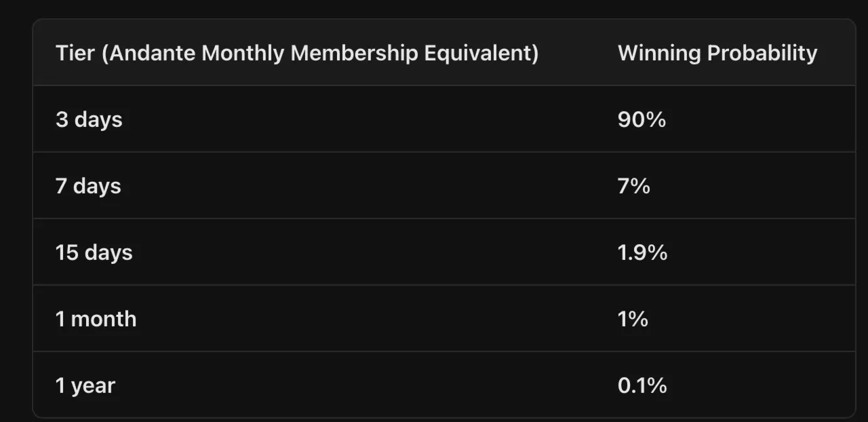Click the 7% probability value

click(634, 186)
